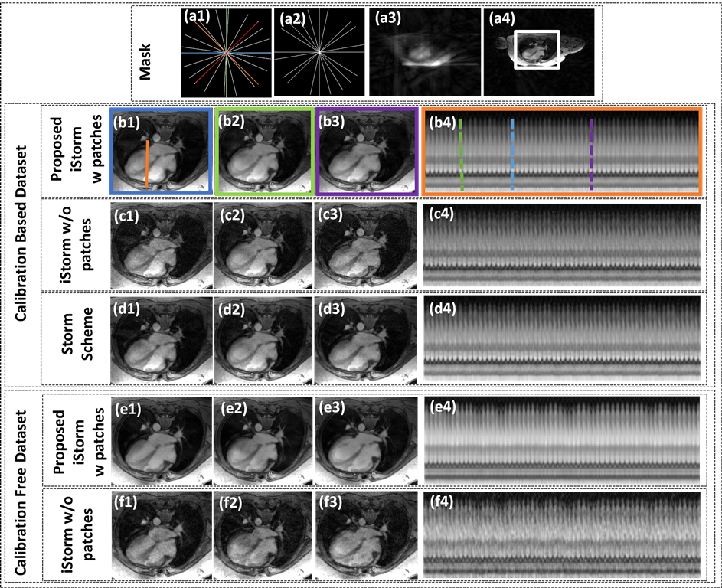Open cardiac image panel (f1)
This screenshot has width=722, height=588.
pos(161,536)
